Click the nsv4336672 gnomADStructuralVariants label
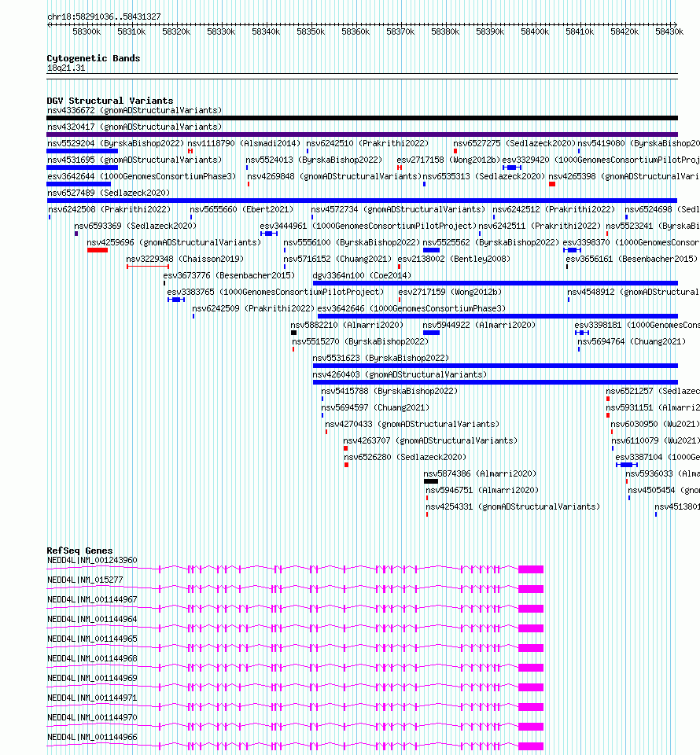Image resolution: width=700 pixels, height=755 pixels. point(134,110)
